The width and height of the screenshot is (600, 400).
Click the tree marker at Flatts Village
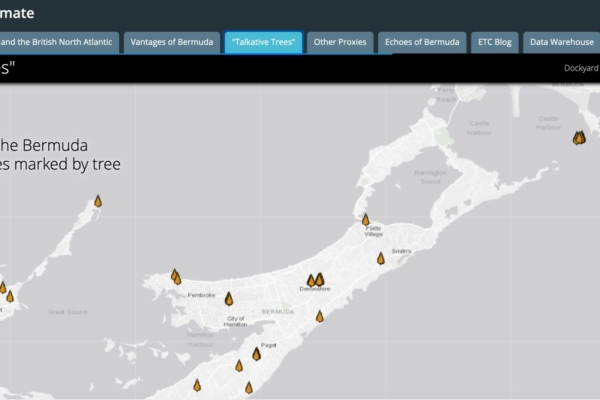365,219
